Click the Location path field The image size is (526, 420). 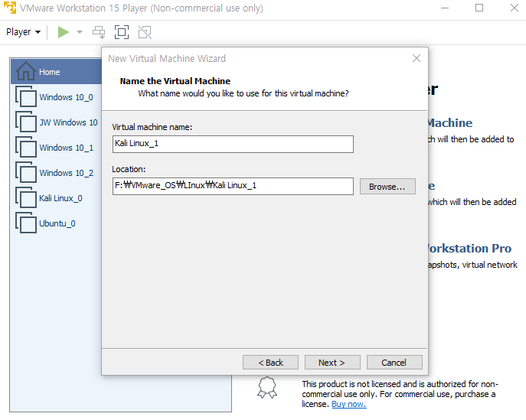(x=233, y=186)
